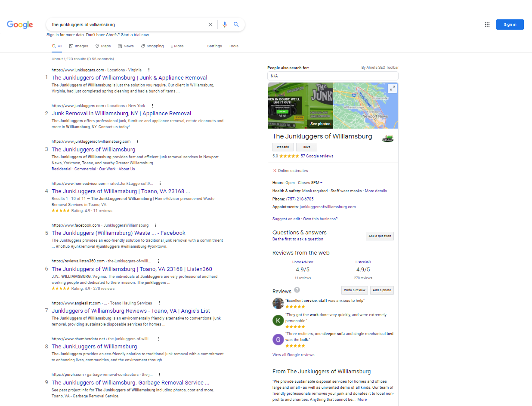Image resolution: width=532 pixels, height=406 pixels.
Task: Open Junk Removal in Williamsburg, NY result
Action: coord(121,114)
